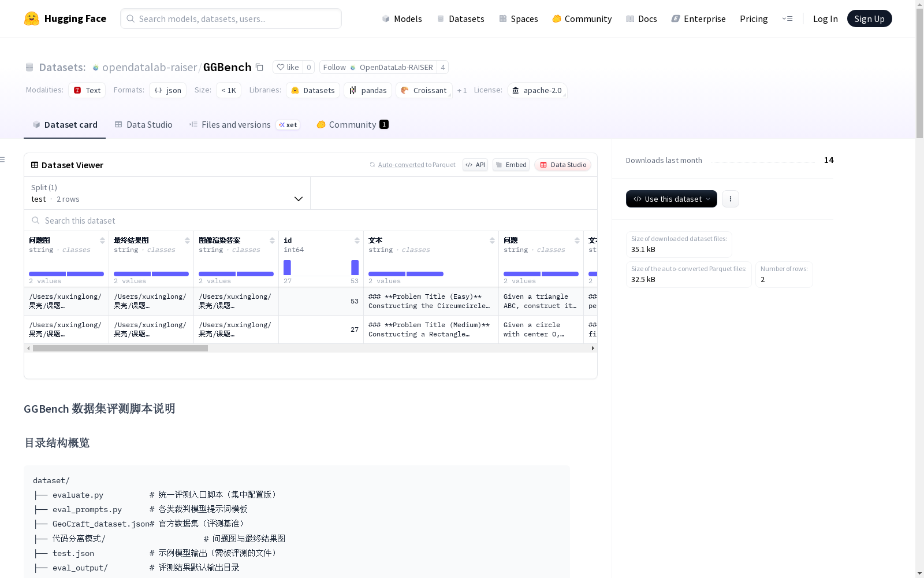Viewport: 924px width, 578px height.
Task: Click the Given a circle with center cell
Action: [541, 329]
